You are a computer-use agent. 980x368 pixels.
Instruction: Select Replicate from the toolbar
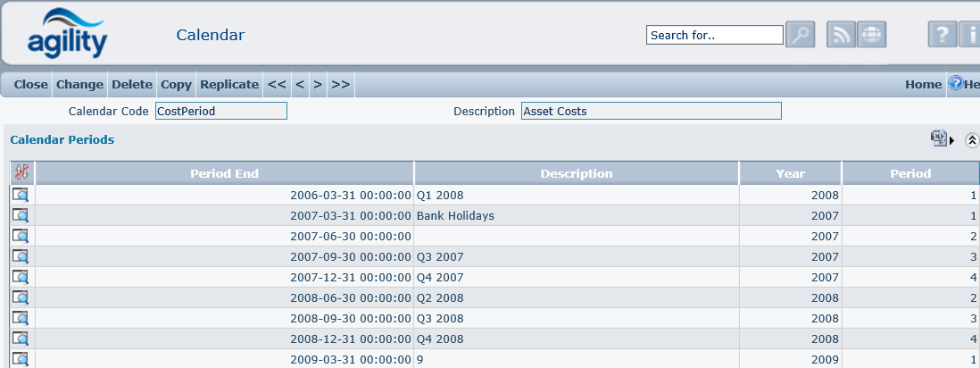[229, 84]
